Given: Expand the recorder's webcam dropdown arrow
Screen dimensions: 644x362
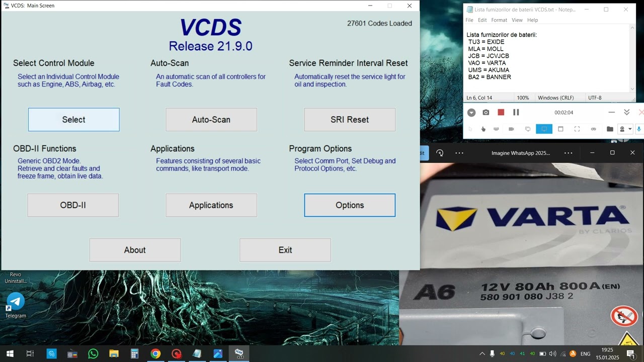Looking at the screenshot, I should [x=630, y=129].
